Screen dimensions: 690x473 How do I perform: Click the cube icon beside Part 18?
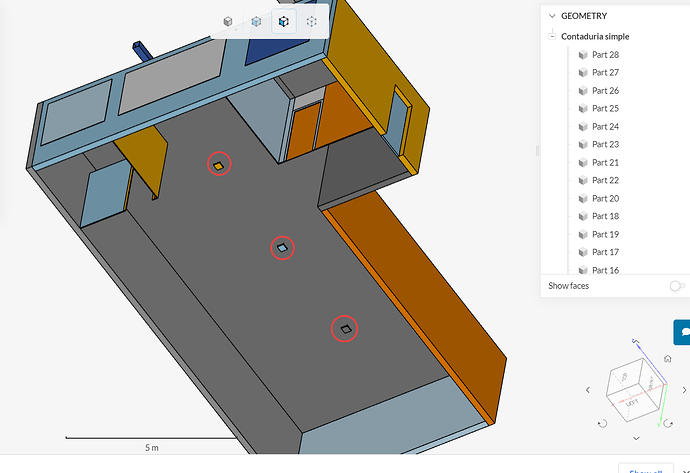click(x=583, y=216)
